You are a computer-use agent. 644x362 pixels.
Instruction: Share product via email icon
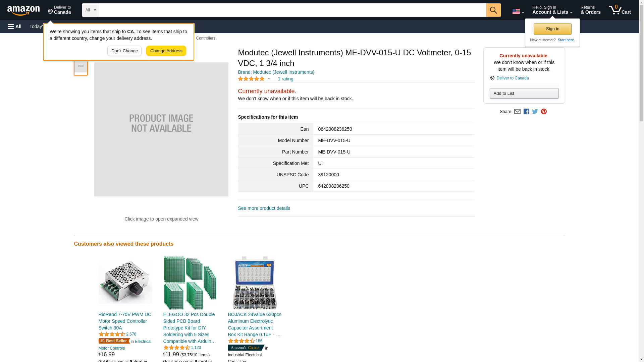coord(517,112)
